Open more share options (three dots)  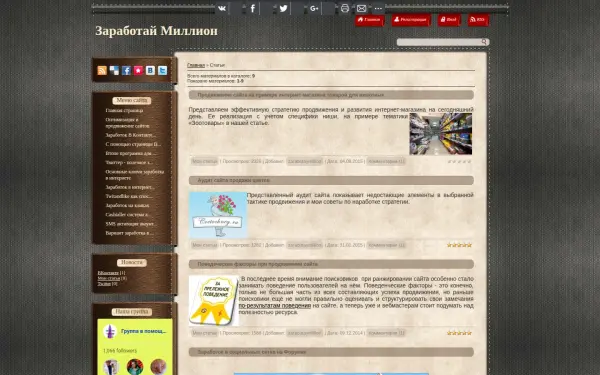[378, 8]
